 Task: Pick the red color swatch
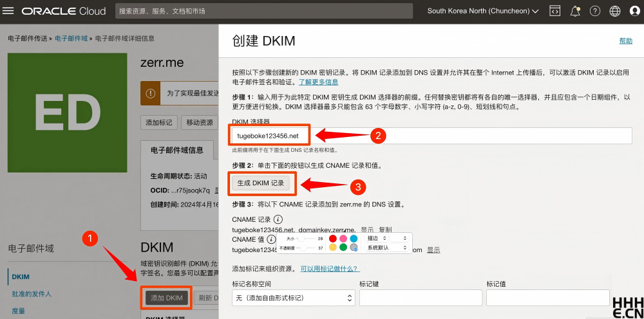(333, 238)
